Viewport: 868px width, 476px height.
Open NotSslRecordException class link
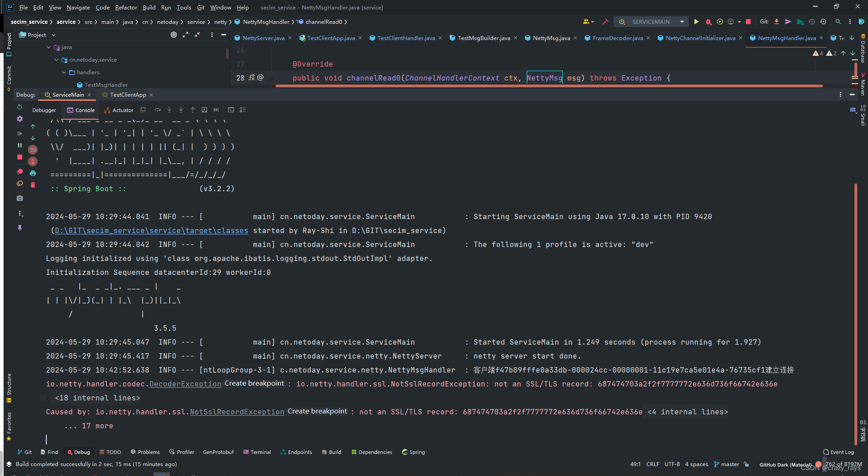click(237, 412)
